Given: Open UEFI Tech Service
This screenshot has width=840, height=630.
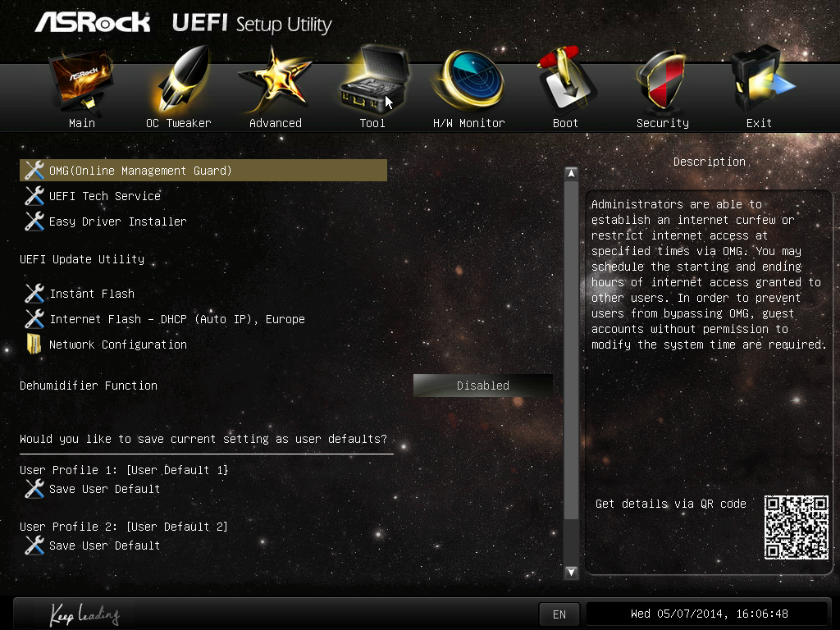Looking at the screenshot, I should tap(105, 196).
